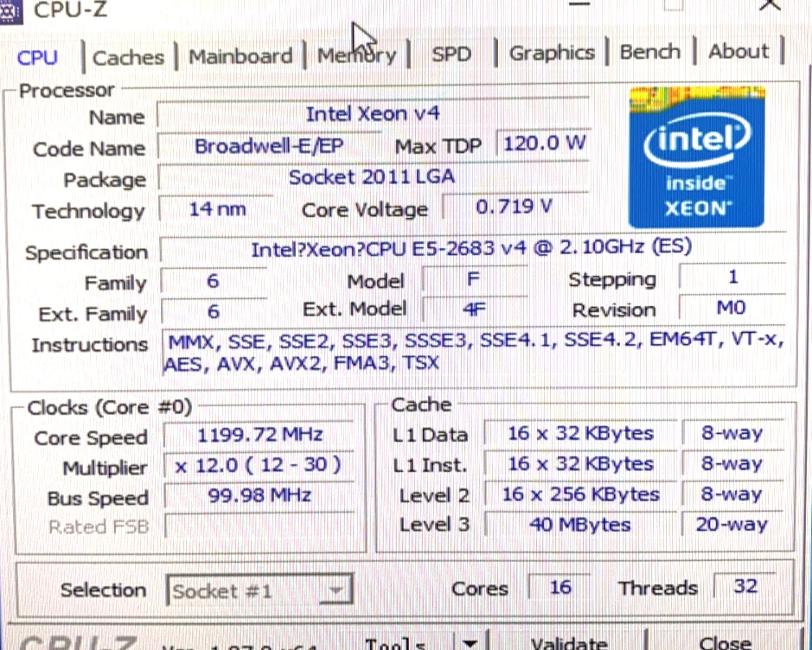Switch to the Memory tab
The height and width of the screenshot is (650, 812).
(x=357, y=54)
